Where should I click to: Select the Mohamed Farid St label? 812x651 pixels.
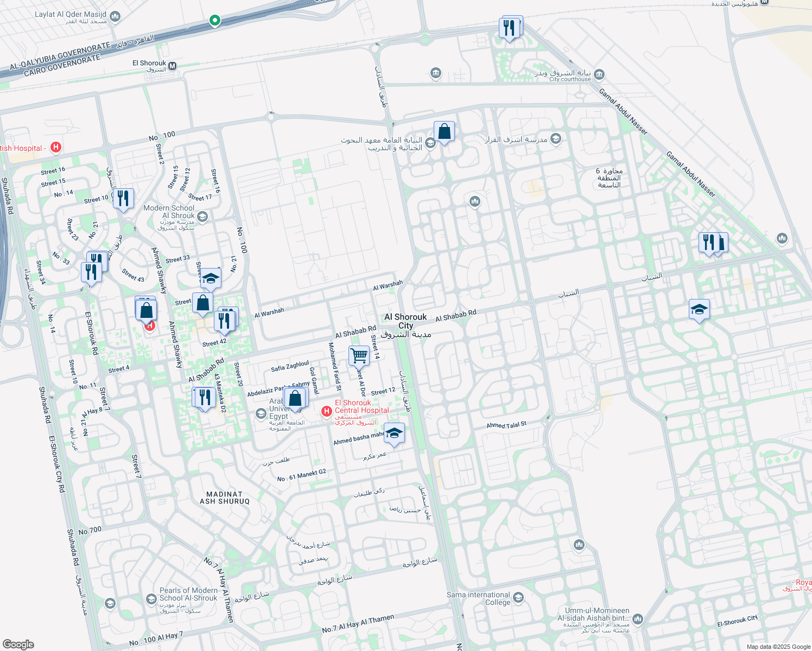point(335,366)
